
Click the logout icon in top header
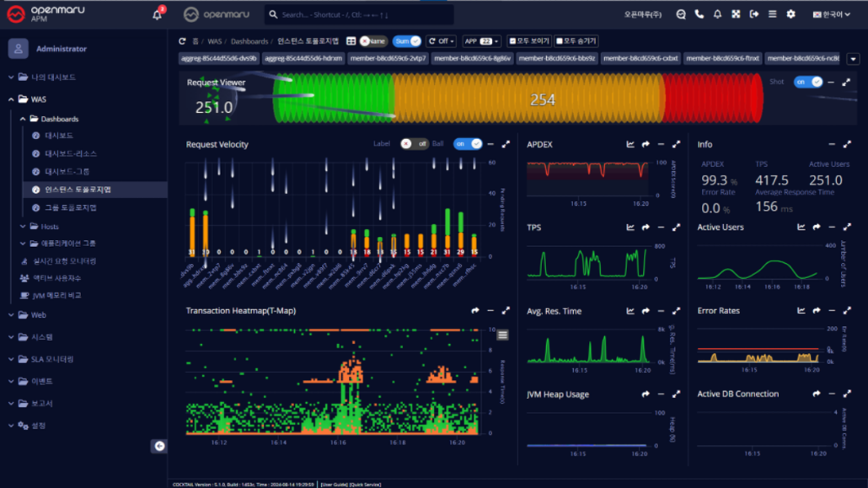[754, 14]
